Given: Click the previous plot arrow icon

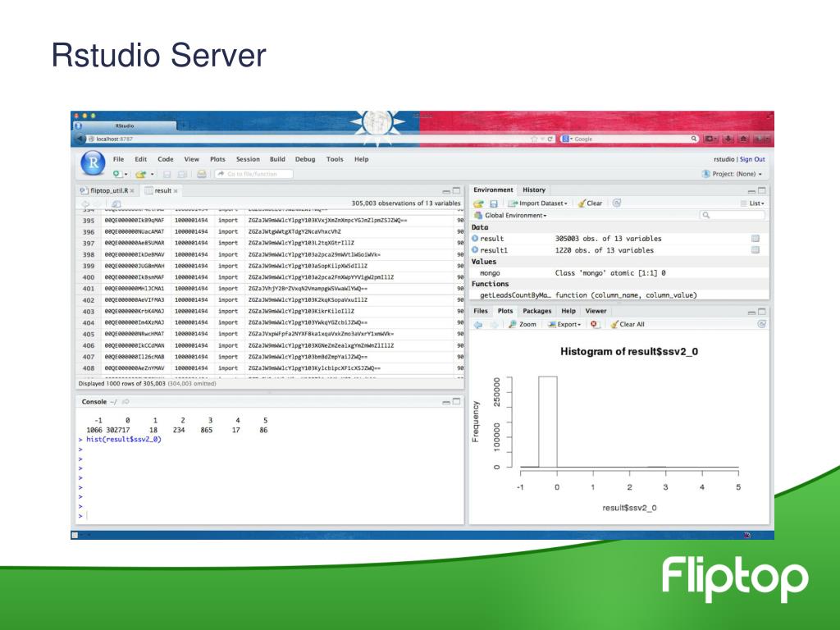Looking at the screenshot, I should [x=478, y=324].
